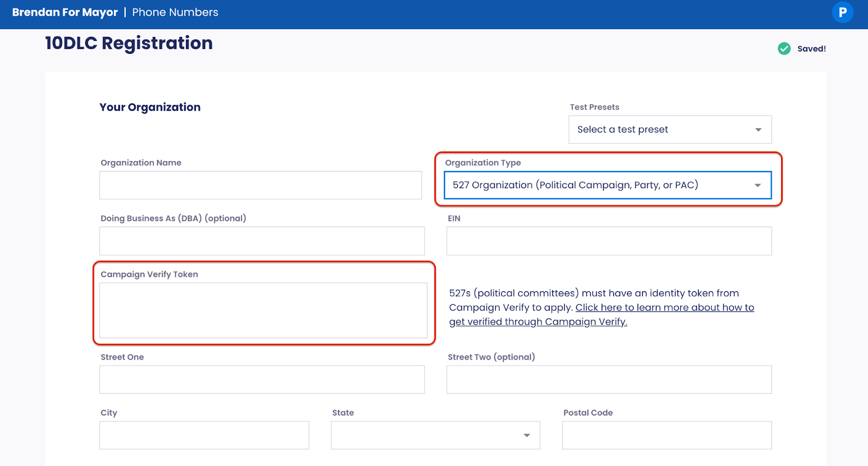The width and height of the screenshot is (868, 466).
Task: Go to Phone Numbers in header
Action: click(175, 12)
